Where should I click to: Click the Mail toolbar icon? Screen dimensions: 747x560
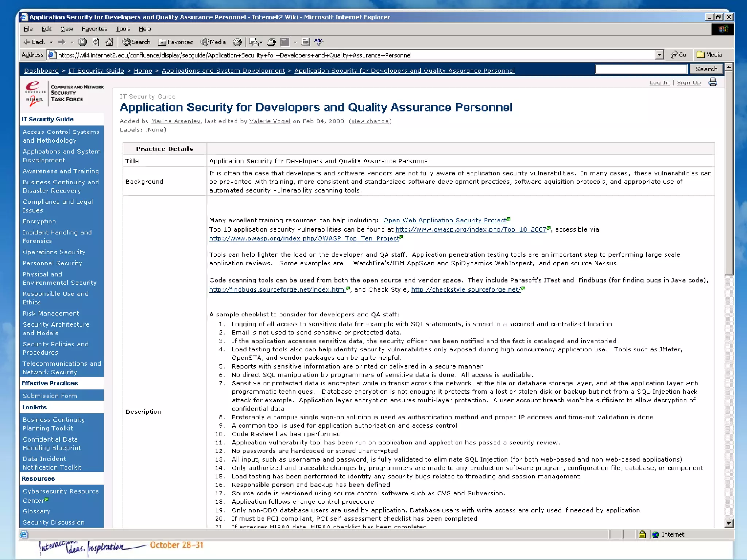coord(254,42)
